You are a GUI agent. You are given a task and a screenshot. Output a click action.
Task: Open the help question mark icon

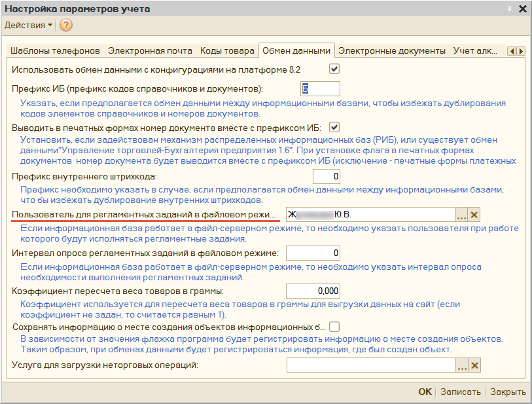click(65, 26)
